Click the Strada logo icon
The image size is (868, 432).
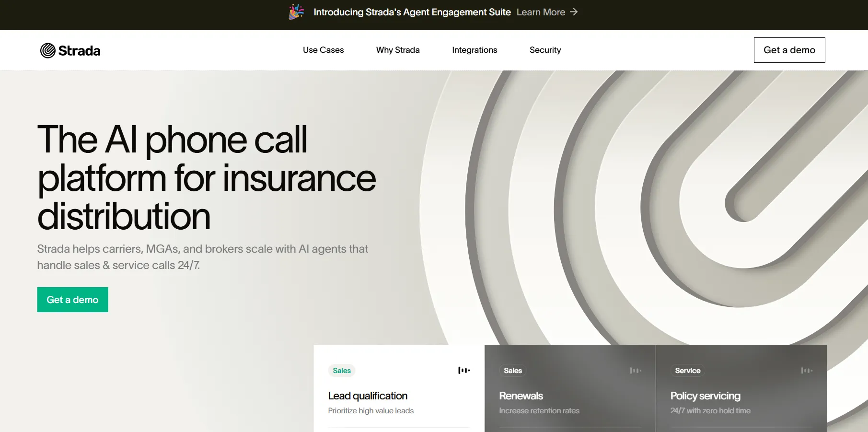pos(47,50)
